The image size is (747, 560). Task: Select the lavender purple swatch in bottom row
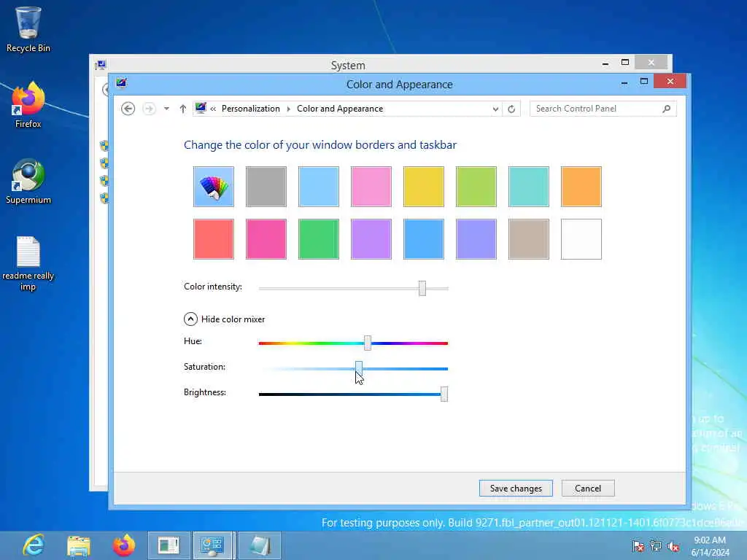(x=371, y=239)
